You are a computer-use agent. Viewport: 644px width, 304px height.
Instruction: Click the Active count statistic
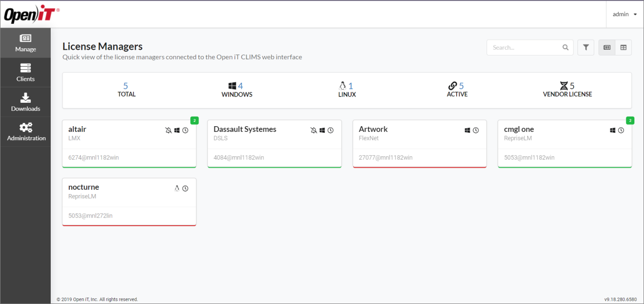(457, 90)
